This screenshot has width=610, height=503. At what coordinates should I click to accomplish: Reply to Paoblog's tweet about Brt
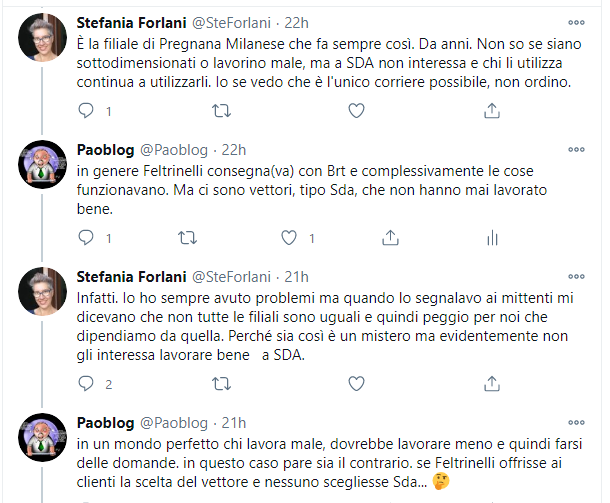(x=86, y=239)
